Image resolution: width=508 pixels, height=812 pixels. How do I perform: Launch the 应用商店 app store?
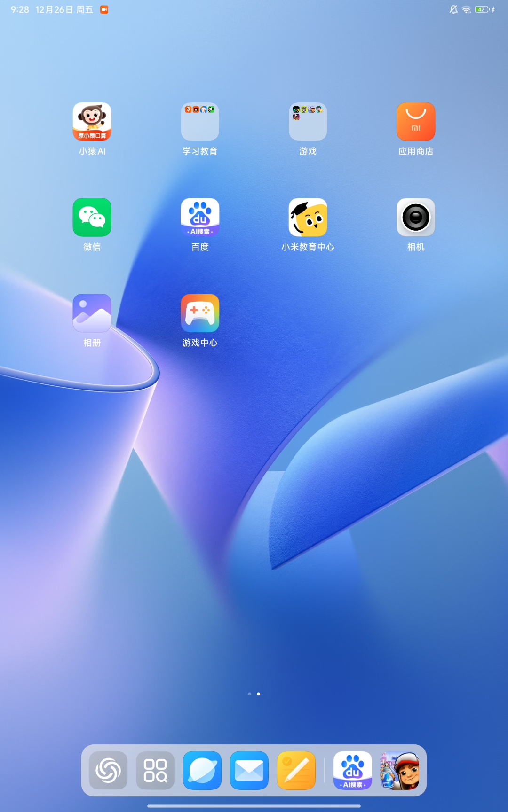click(x=416, y=121)
